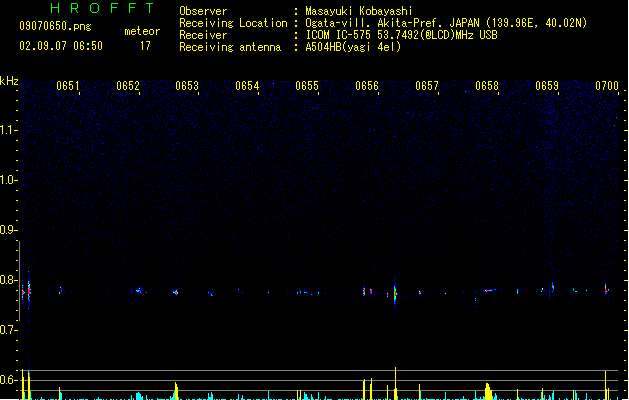Click the A504HB(yagi 4el) antenna text
Image resolution: width=629 pixels, height=400 pixels.
pos(353,47)
